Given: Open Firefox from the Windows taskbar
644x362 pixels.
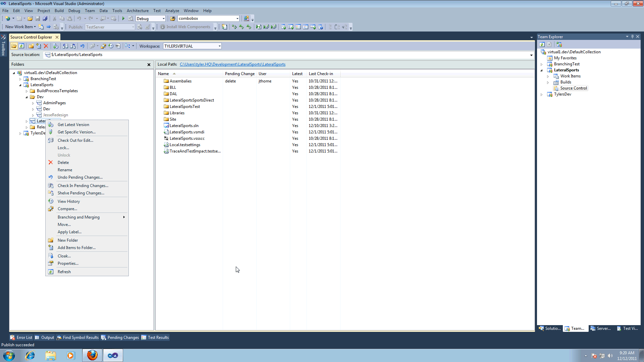Looking at the screenshot, I should pyautogui.click(x=92, y=355).
